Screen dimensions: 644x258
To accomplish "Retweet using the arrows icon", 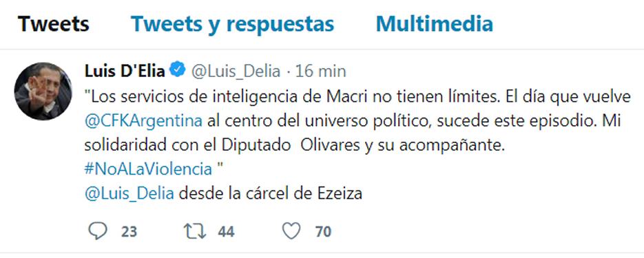I will click(195, 232).
